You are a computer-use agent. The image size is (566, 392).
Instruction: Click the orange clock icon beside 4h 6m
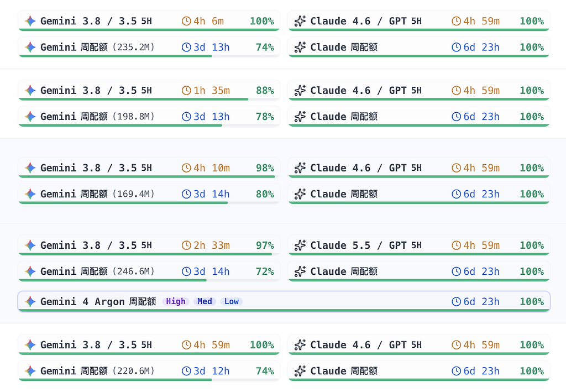(x=186, y=22)
